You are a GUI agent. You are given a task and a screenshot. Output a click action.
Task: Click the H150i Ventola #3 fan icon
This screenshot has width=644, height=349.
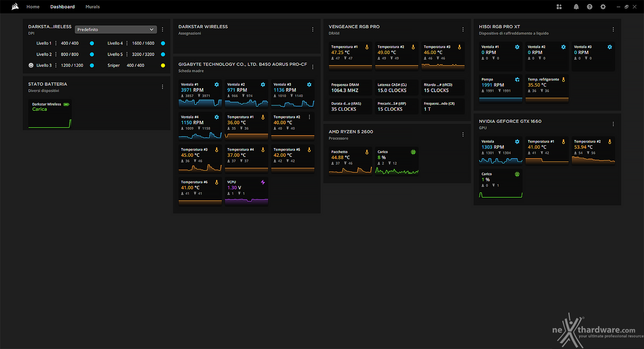coord(610,47)
